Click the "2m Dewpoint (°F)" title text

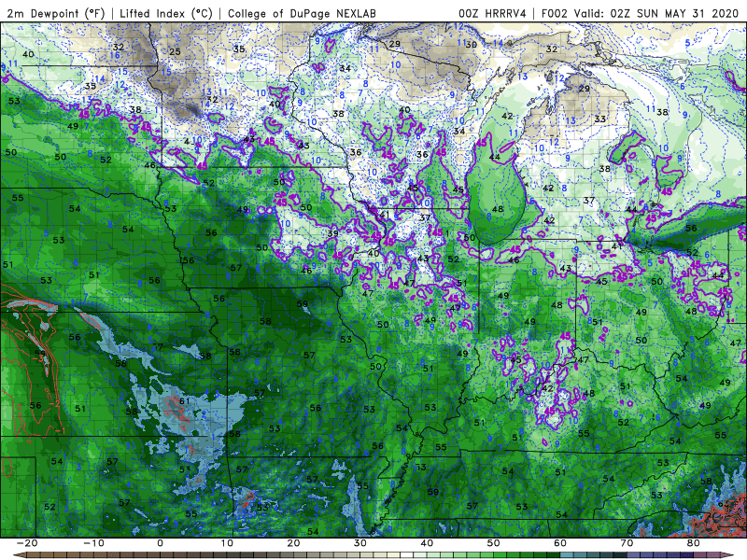pyautogui.click(x=55, y=13)
